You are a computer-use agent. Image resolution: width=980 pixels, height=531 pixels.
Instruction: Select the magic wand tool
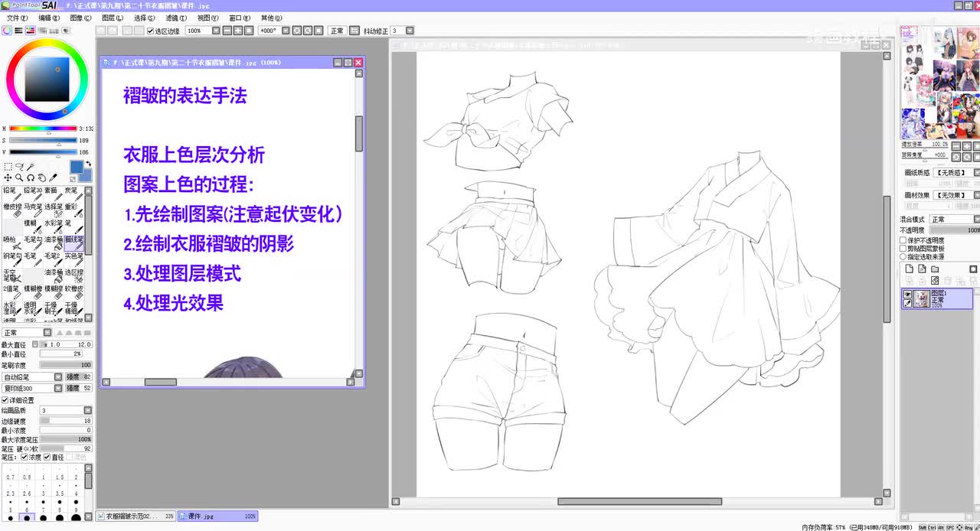(31, 166)
